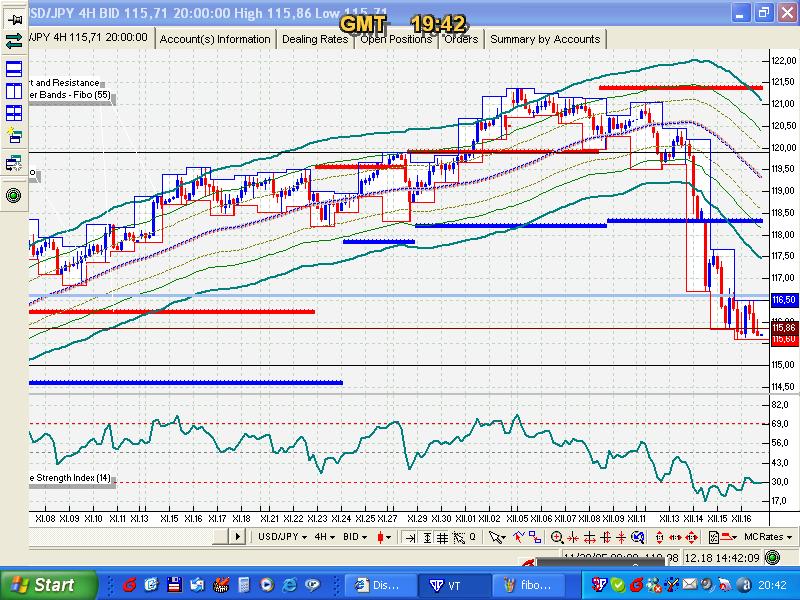Click the red horizontal autoscale icon
Screen dimensions: 800x600
pos(674,537)
